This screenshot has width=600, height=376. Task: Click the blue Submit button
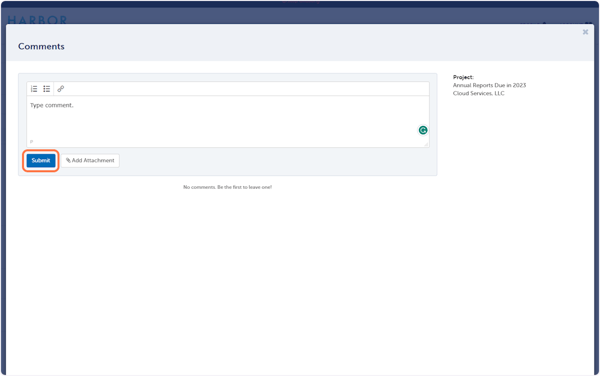pyautogui.click(x=41, y=161)
